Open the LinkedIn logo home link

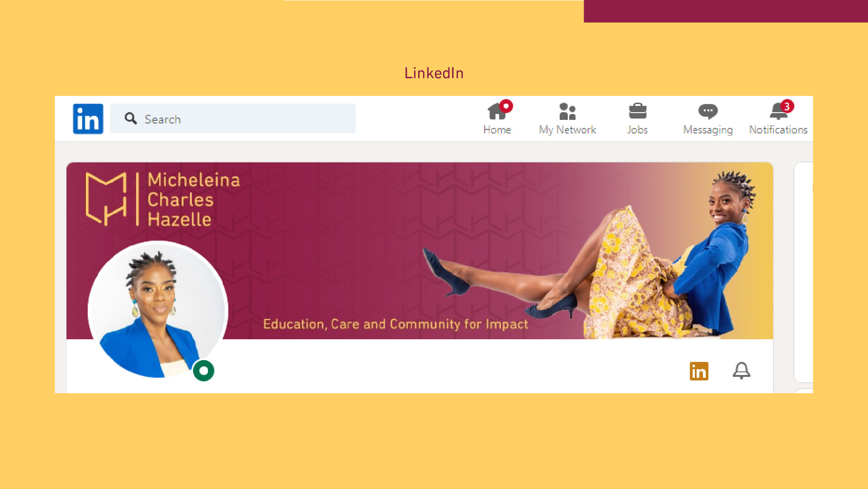[x=88, y=119]
